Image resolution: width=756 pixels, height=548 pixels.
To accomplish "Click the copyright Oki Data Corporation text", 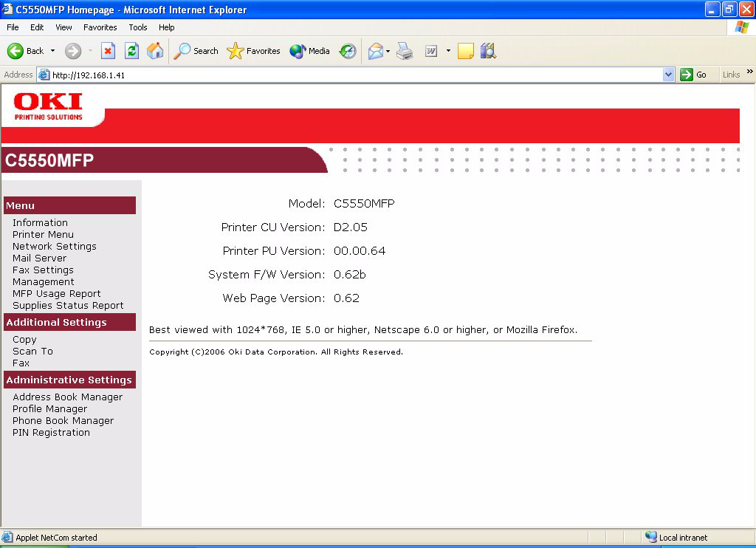I will click(276, 352).
